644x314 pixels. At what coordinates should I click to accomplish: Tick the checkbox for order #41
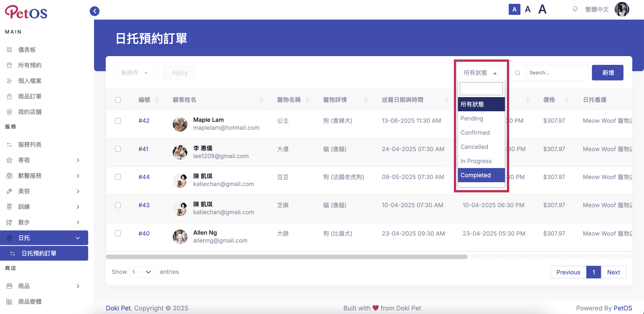click(118, 149)
